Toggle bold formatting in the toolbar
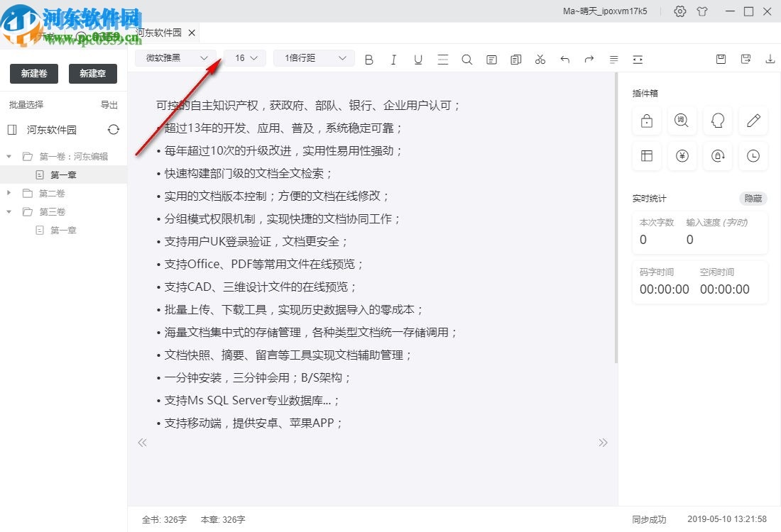This screenshot has width=781, height=532. [x=369, y=60]
